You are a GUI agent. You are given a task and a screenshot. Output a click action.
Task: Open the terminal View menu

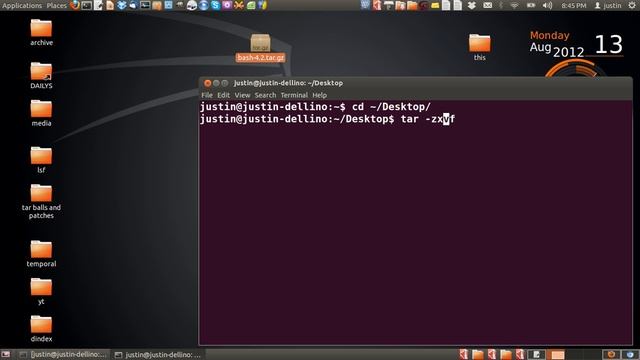pyautogui.click(x=242, y=95)
